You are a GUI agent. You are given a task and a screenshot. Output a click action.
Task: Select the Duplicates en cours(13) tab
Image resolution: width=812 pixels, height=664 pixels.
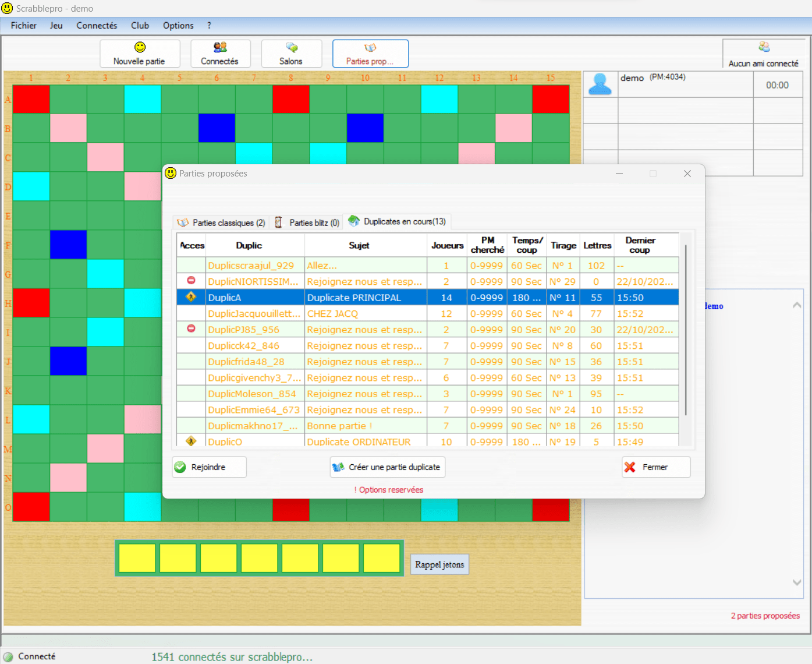click(x=397, y=221)
